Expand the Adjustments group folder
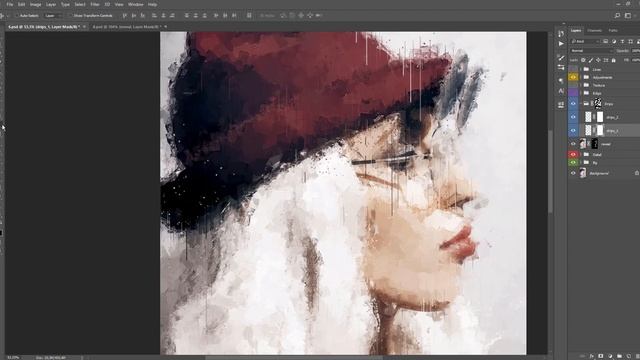This screenshot has height=360, width=640. coord(581,77)
